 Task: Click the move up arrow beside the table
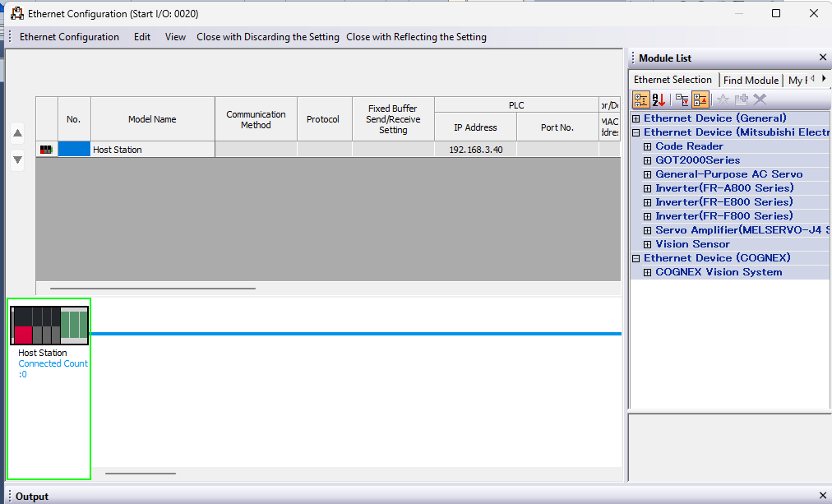click(17, 133)
